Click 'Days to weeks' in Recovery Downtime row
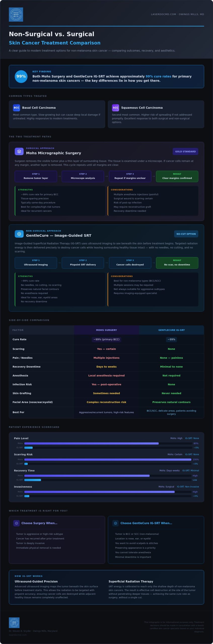The image size is (213, 644). [x=106, y=367]
